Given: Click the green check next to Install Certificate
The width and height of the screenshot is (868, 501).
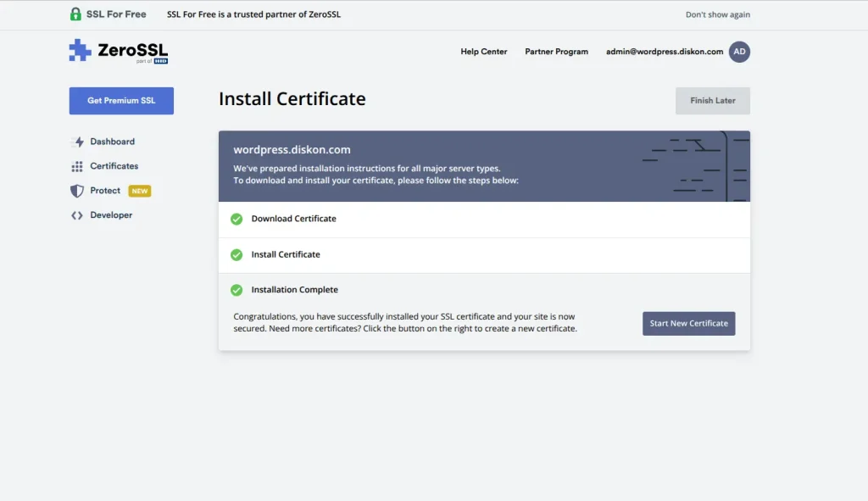Looking at the screenshot, I should [236, 254].
